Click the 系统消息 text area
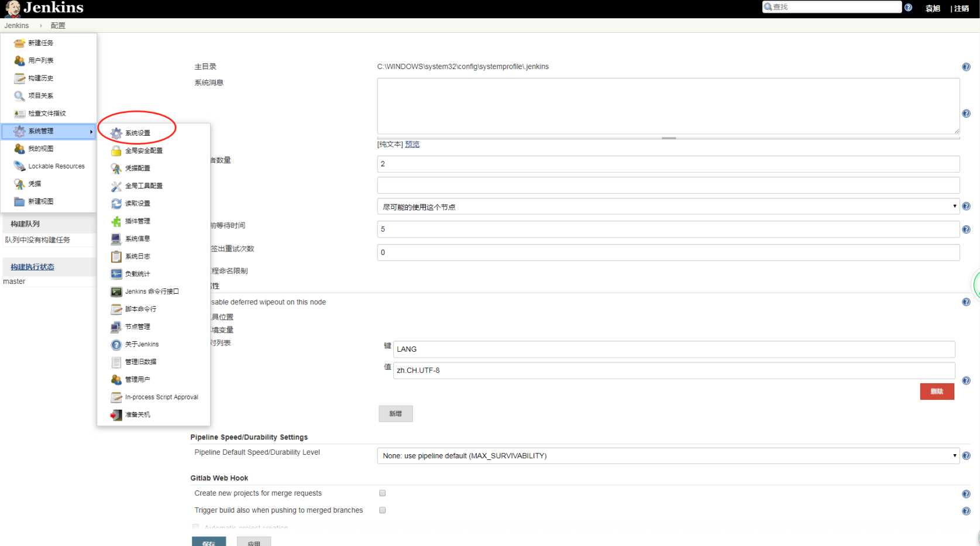Viewport: 980px width, 546px height. point(668,106)
